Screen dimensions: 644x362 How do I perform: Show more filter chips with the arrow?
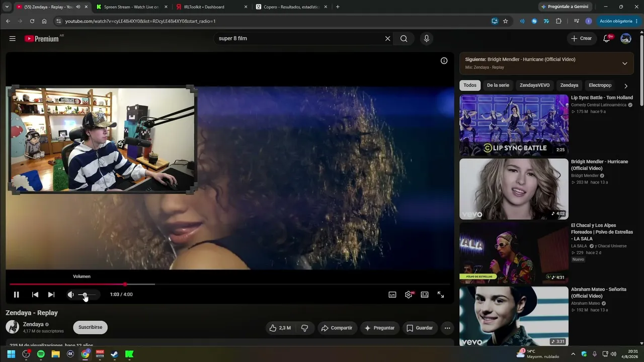click(x=626, y=86)
